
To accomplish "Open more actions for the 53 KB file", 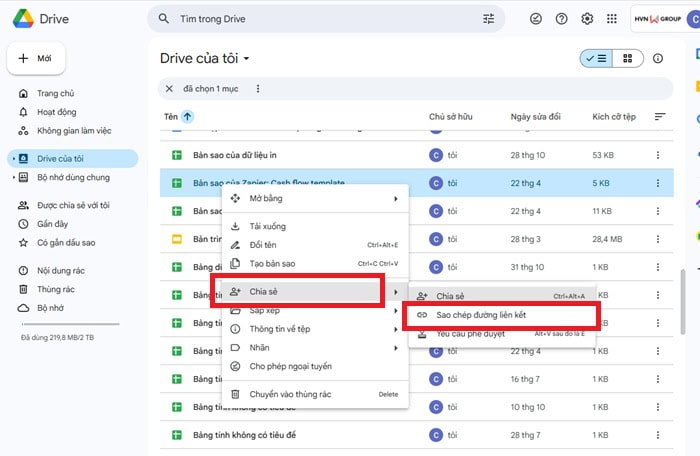I will coord(658,155).
